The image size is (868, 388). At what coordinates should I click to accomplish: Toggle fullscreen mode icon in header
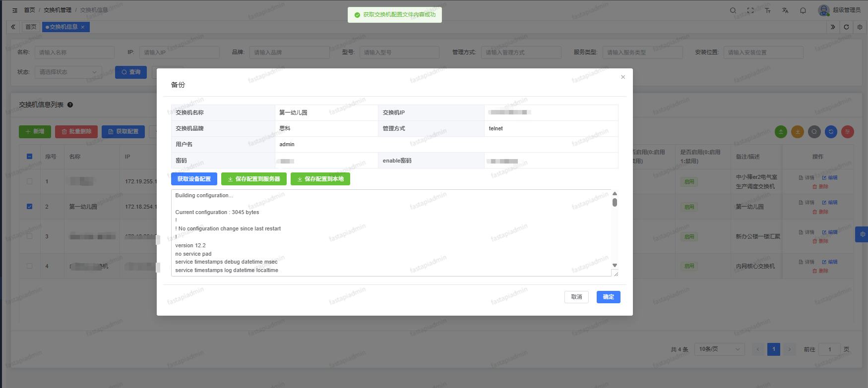[750, 10]
